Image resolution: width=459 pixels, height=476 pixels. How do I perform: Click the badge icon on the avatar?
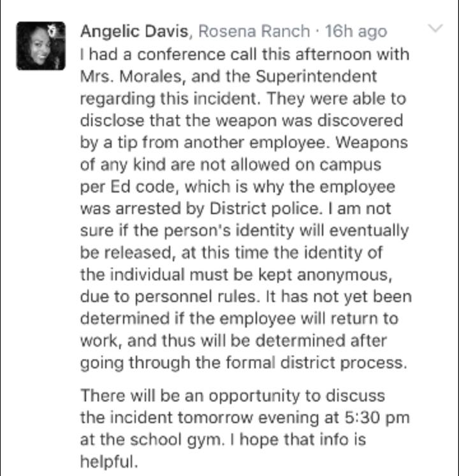click(58, 29)
